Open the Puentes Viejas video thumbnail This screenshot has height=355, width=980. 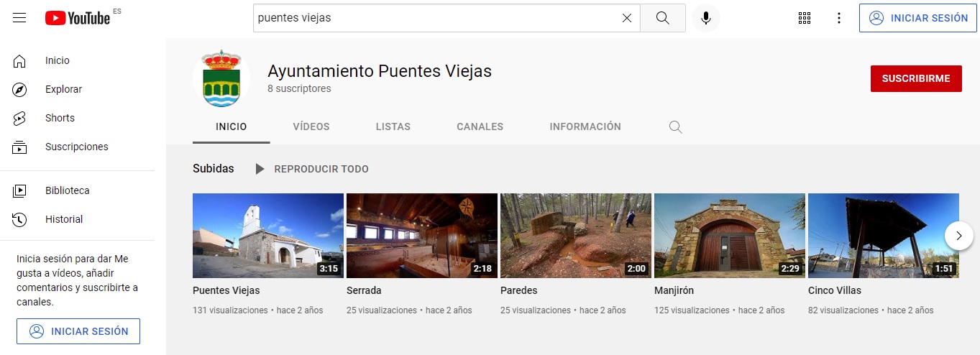pyautogui.click(x=268, y=236)
